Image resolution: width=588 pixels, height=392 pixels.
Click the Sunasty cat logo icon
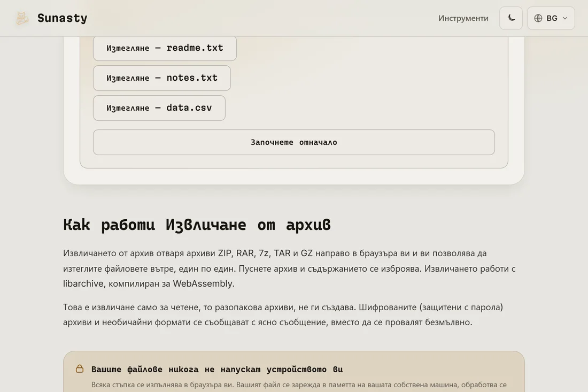(22, 18)
